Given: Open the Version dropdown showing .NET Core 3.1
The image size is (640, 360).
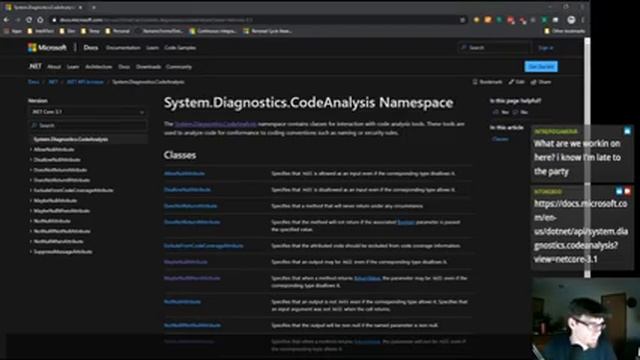Looking at the screenshot, I should click(88, 112).
